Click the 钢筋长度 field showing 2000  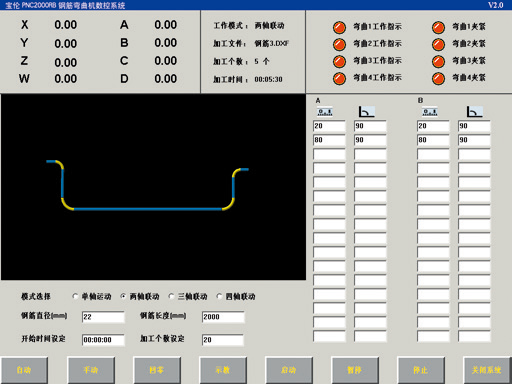(223, 317)
